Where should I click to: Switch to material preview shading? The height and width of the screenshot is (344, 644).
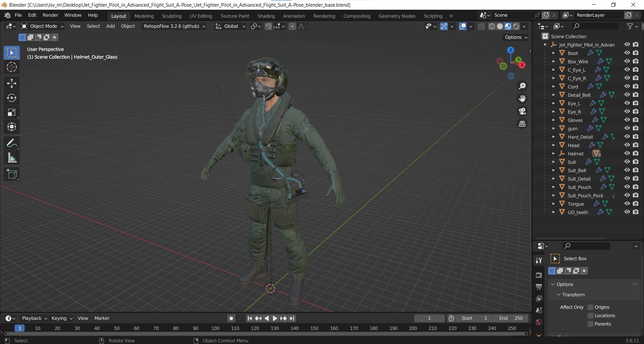click(x=508, y=26)
